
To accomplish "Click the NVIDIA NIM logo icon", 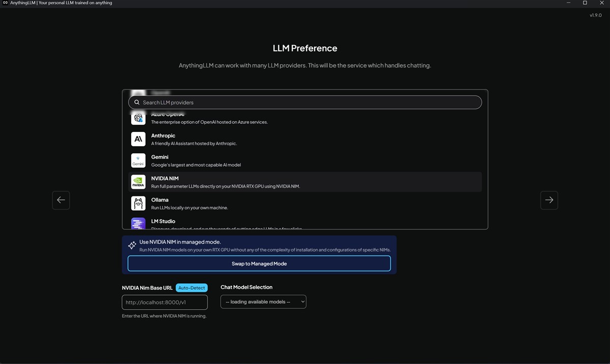I will coord(138,182).
